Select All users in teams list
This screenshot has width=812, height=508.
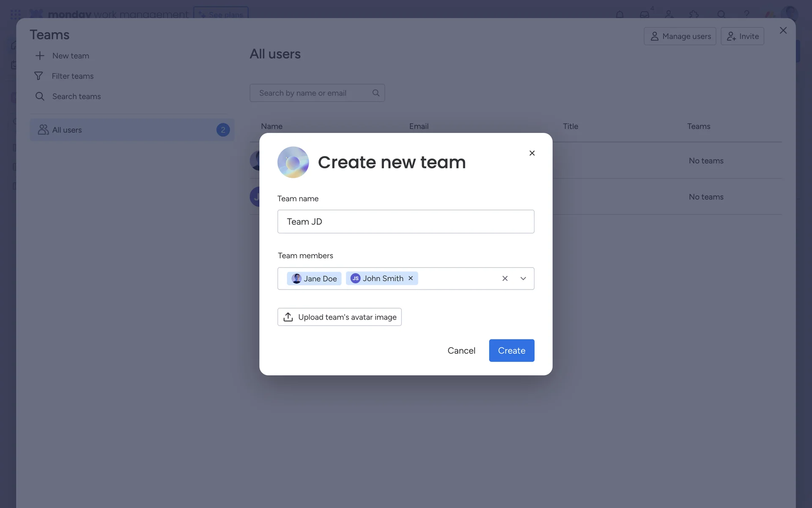132,130
